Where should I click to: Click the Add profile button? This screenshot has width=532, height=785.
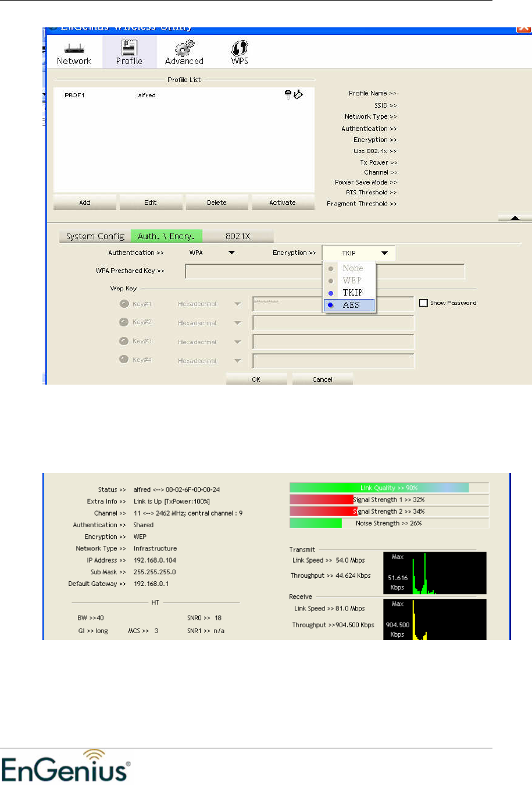coord(85,203)
